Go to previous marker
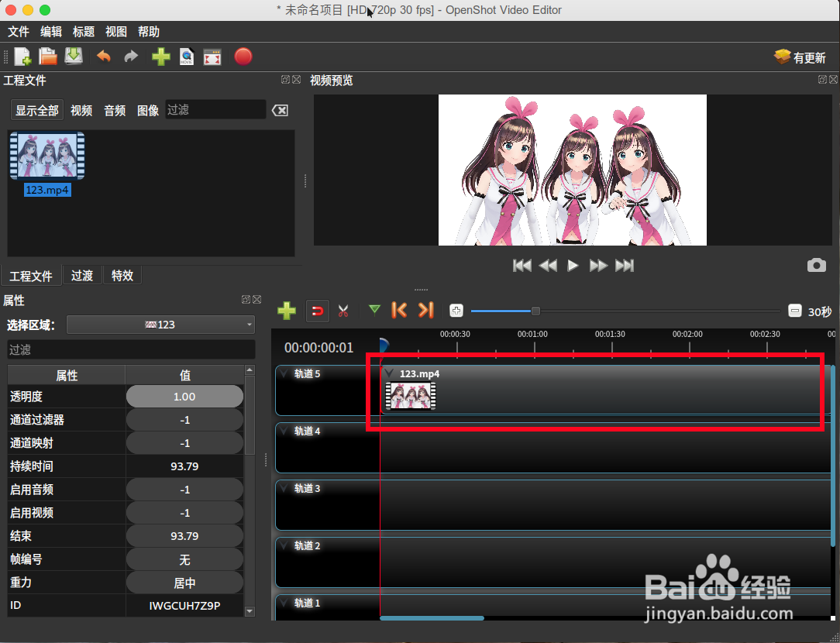This screenshot has width=840, height=643. click(399, 310)
